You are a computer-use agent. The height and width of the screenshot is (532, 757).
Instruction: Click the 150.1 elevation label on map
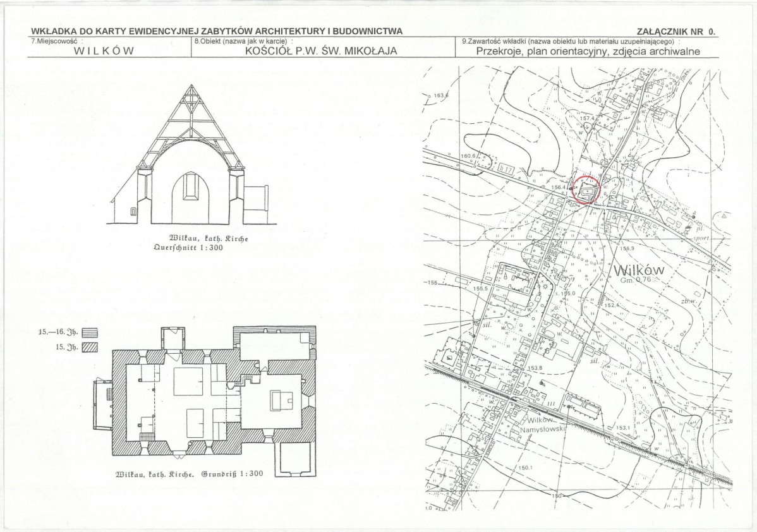click(x=526, y=468)
